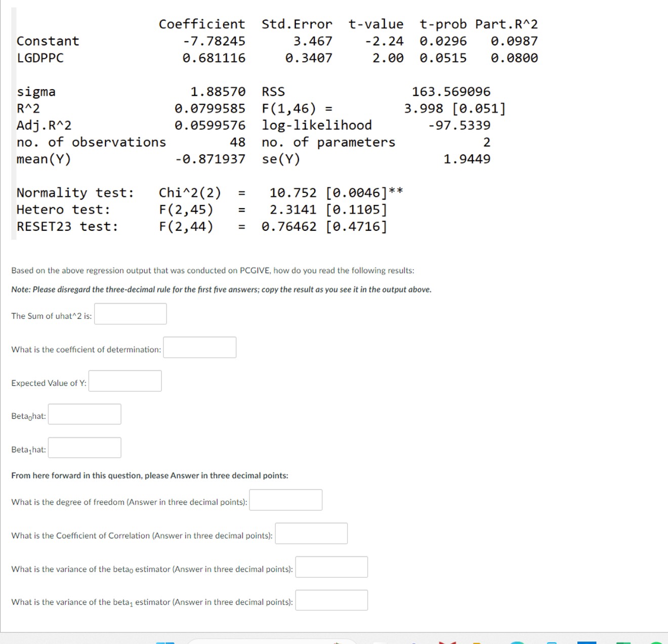Click the page scrollbar on the right edge

[664, 304]
